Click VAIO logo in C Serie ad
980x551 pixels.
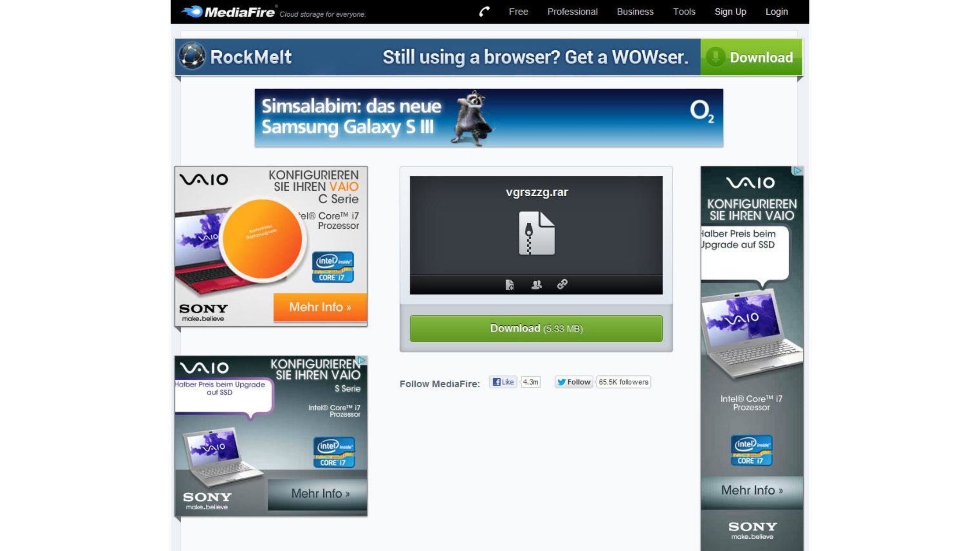point(203,179)
